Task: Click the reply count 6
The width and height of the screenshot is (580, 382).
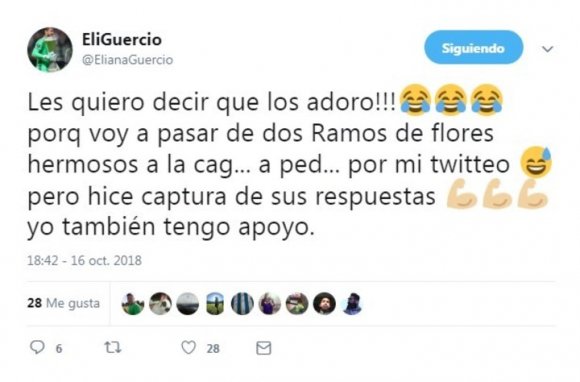Action: click(x=59, y=348)
